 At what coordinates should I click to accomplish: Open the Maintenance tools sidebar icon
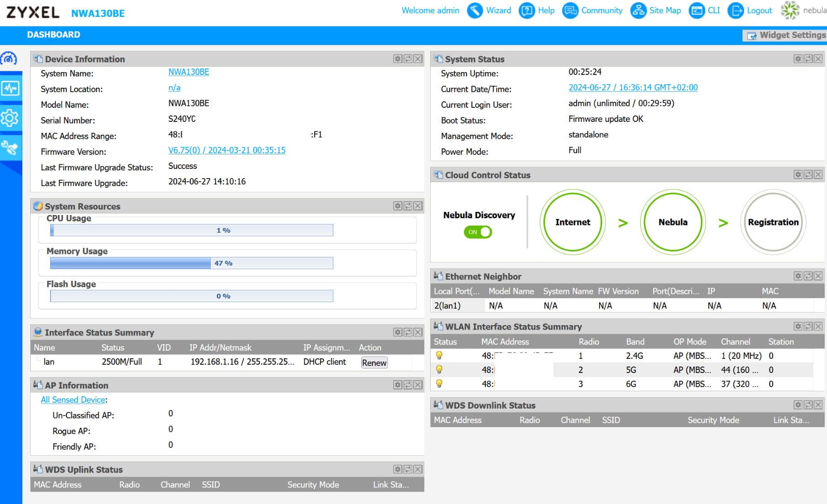click(x=10, y=147)
